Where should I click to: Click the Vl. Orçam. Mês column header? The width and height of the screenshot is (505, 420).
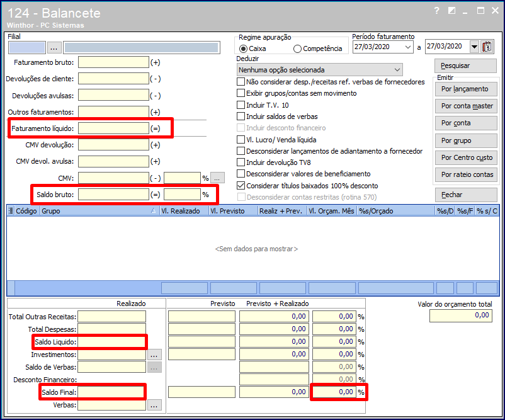[x=332, y=211]
